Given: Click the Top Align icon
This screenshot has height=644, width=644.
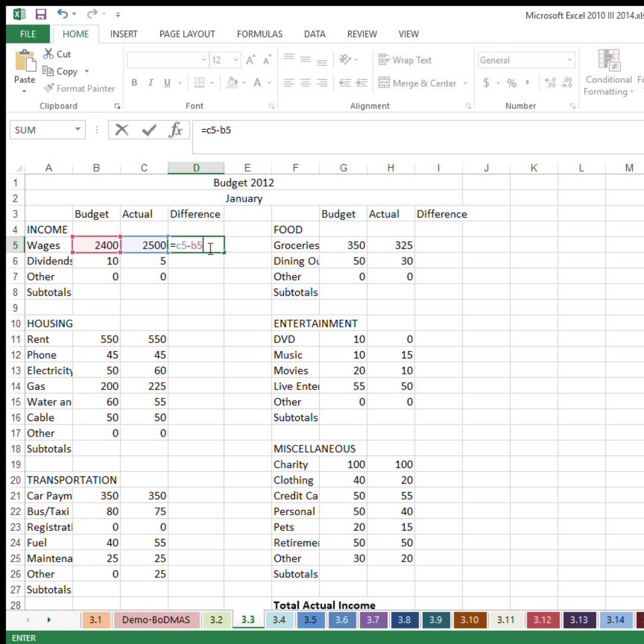Looking at the screenshot, I should click(x=289, y=57).
